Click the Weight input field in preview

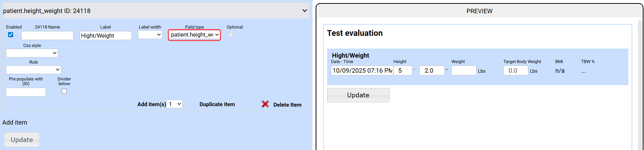[x=464, y=71]
